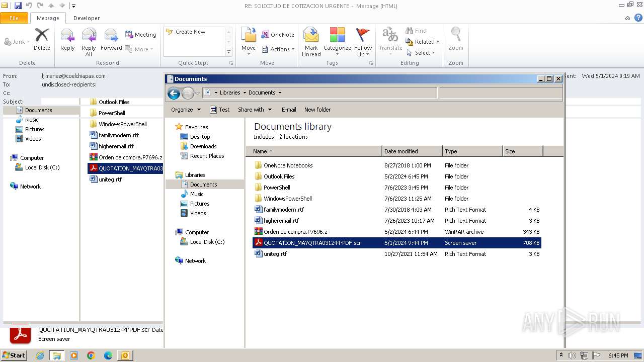644x362 pixels.
Task: Sort by the Size column
Action: tap(523, 151)
